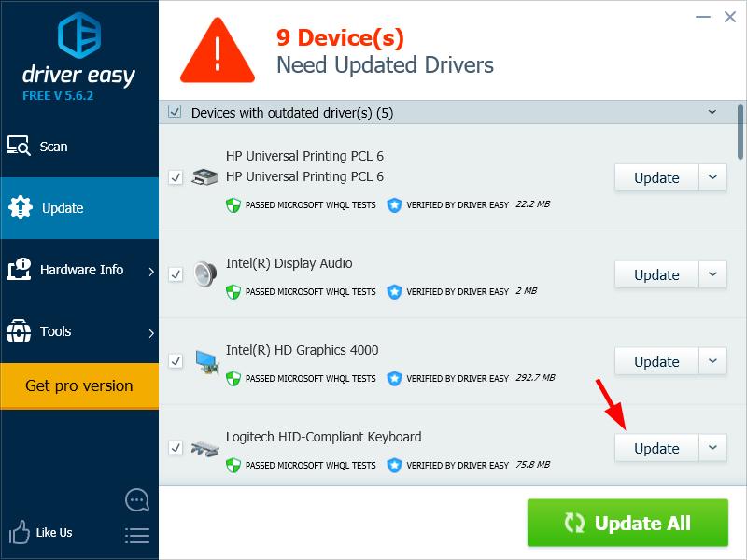Click verified blue badge for Intel Display Audio
The width and height of the screenshot is (747, 560).
click(394, 292)
